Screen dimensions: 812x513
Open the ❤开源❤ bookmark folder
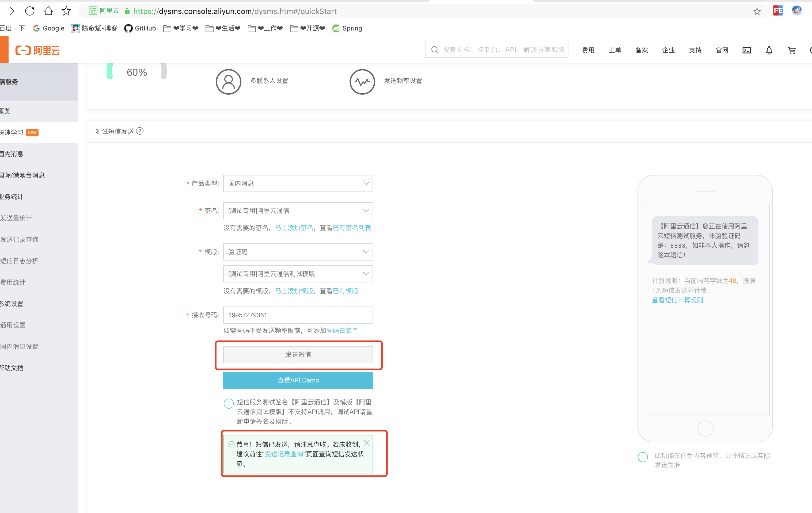coord(308,28)
